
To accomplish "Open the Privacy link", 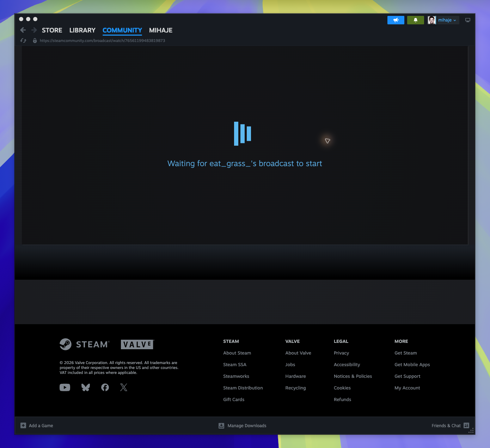I will coord(341,353).
